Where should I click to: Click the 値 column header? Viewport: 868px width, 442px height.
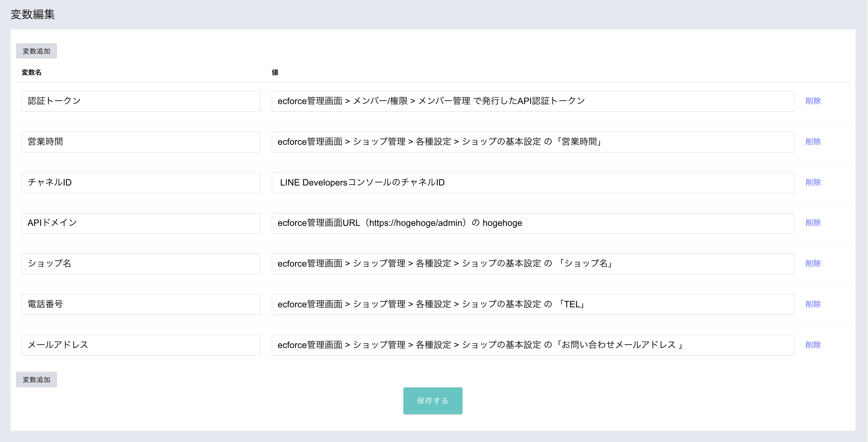[x=275, y=72]
